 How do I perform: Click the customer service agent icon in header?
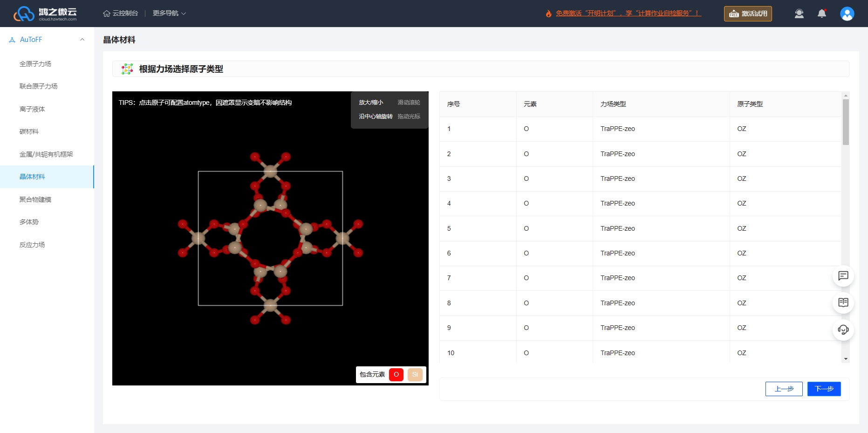(799, 14)
